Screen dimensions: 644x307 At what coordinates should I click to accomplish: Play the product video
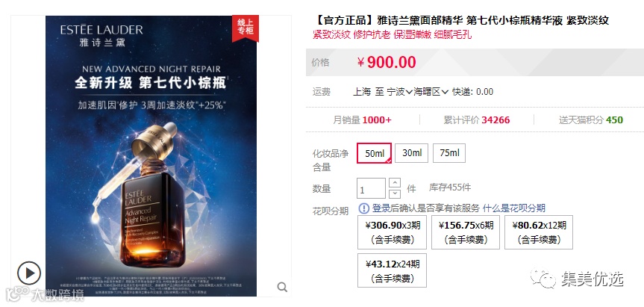pyautogui.click(x=29, y=273)
